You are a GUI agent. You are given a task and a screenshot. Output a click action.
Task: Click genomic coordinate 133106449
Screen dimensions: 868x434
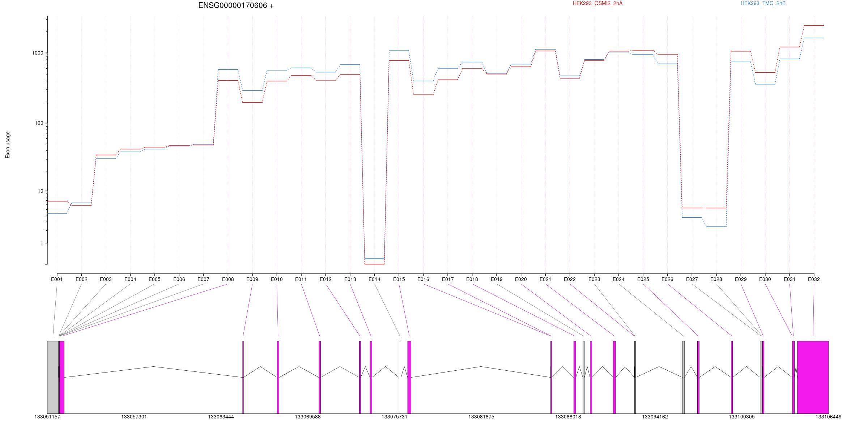[x=829, y=417]
